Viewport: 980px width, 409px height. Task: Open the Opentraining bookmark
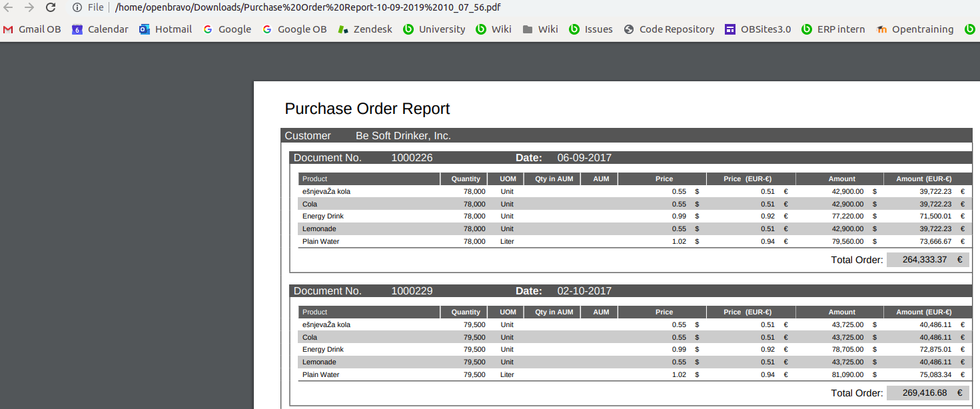pos(915,29)
